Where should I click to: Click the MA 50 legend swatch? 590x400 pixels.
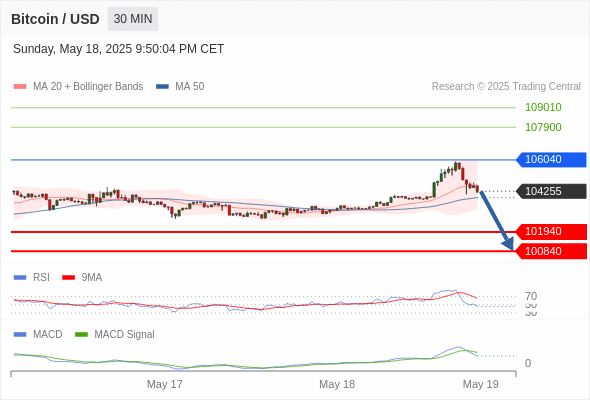(162, 87)
